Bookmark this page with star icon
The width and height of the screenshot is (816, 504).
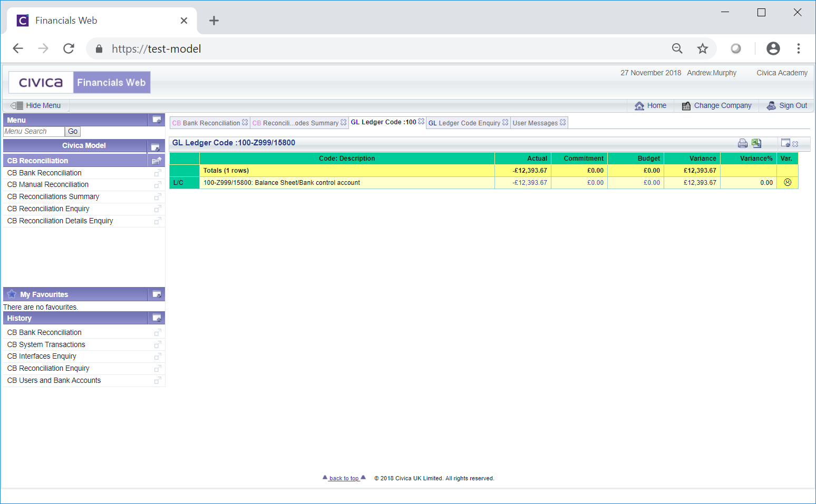tap(703, 48)
